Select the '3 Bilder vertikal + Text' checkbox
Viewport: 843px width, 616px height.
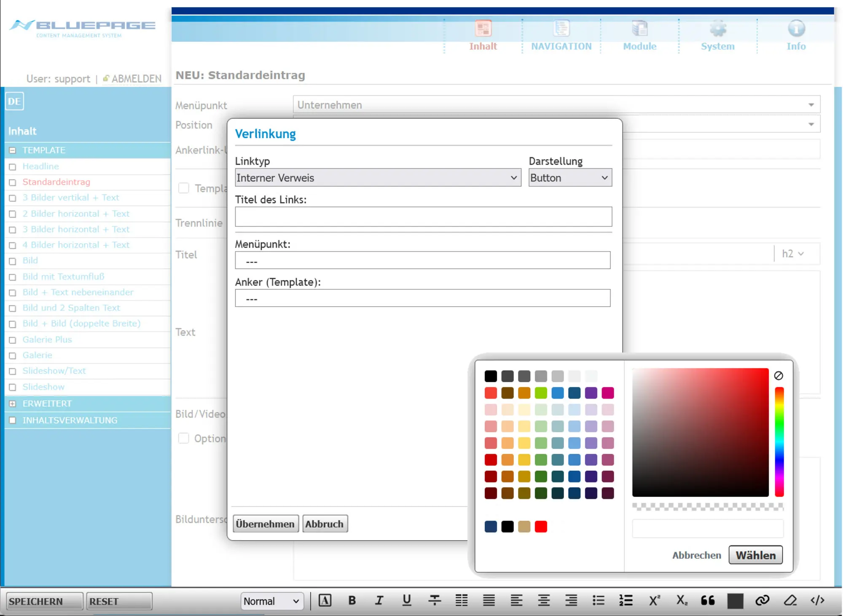point(13,198)
